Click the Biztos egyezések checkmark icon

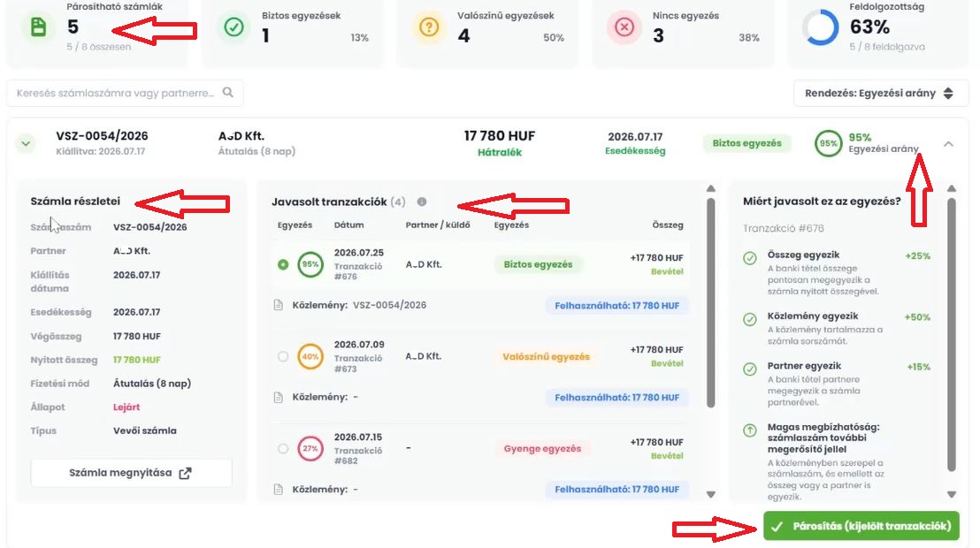click(234, 27)
